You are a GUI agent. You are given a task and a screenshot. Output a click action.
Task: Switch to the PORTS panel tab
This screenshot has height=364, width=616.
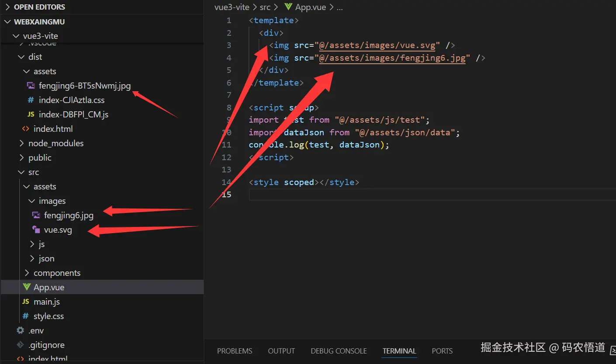tap(442, 351)
